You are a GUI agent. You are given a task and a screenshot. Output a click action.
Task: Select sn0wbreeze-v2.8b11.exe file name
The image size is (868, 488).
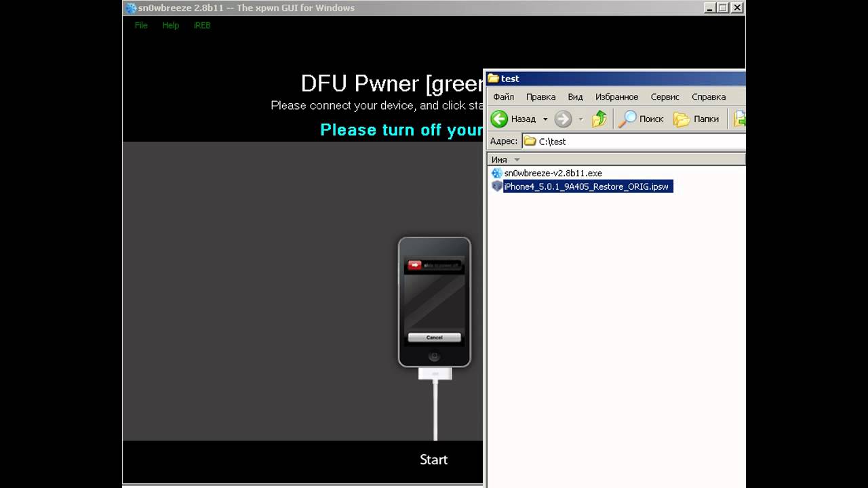[x=553, y=174]
